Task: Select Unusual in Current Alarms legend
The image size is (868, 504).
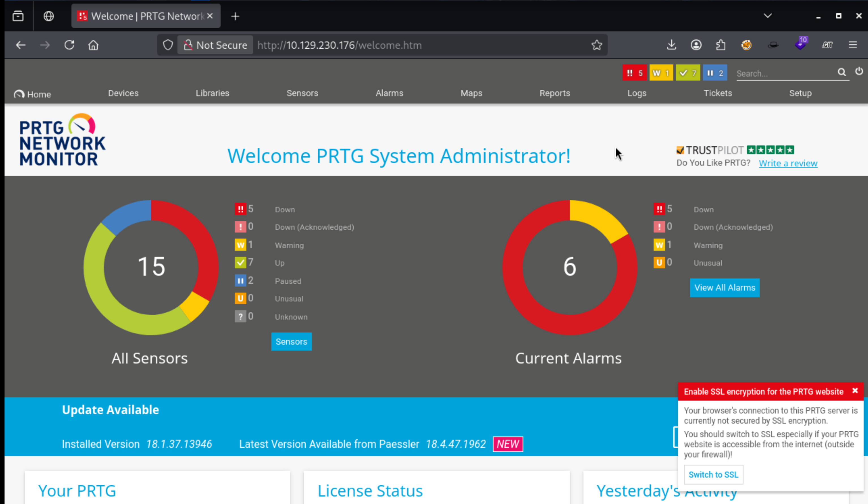Action: coord(708,263)
